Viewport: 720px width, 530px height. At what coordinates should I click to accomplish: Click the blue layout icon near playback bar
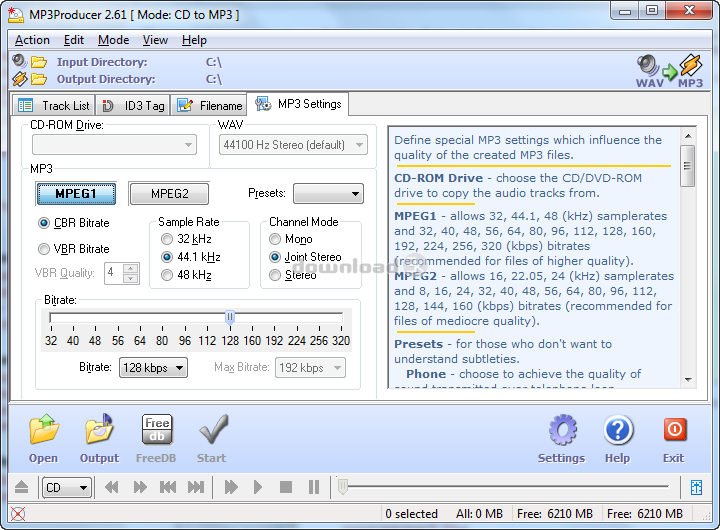696,487
